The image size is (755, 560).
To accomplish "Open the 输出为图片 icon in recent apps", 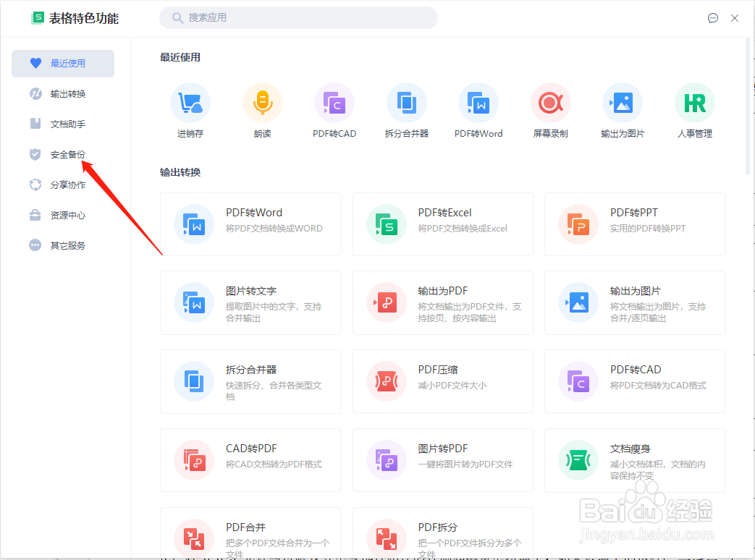I will [x=623, y=102].
